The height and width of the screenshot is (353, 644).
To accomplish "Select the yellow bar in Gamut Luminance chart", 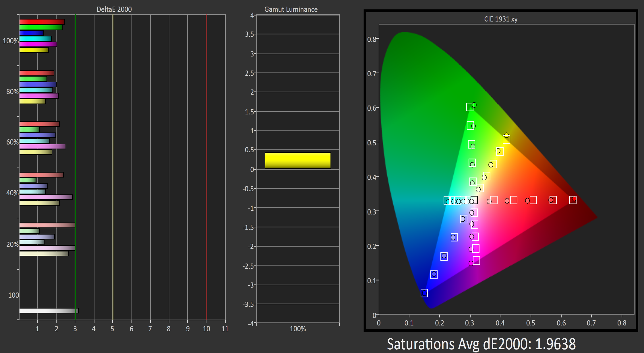I will click(298, 161).
